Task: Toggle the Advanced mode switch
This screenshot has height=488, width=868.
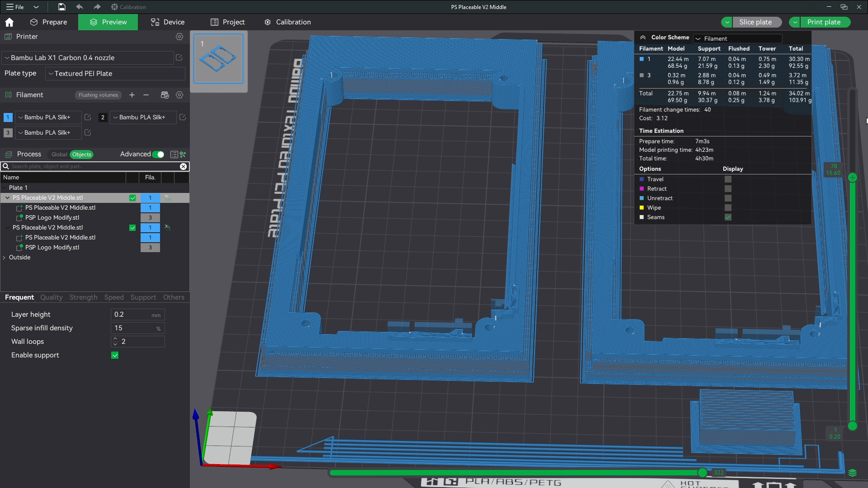Action: [158, 155]
